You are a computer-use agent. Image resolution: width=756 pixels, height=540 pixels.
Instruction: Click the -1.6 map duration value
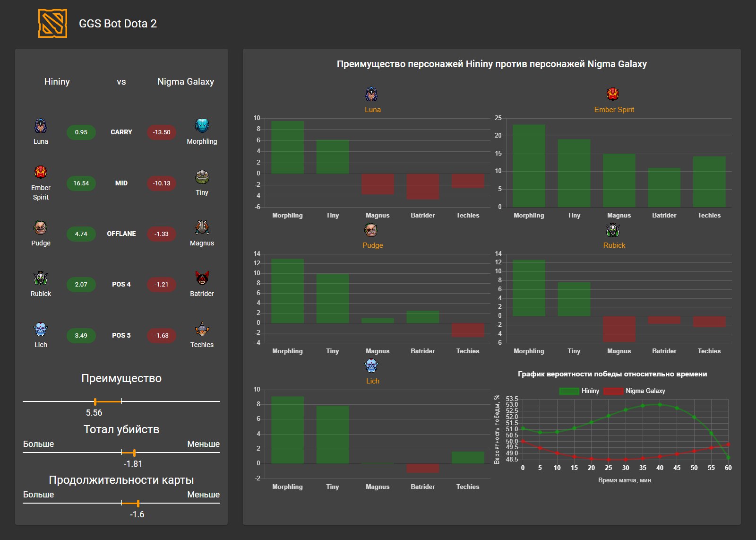point(137,514)
